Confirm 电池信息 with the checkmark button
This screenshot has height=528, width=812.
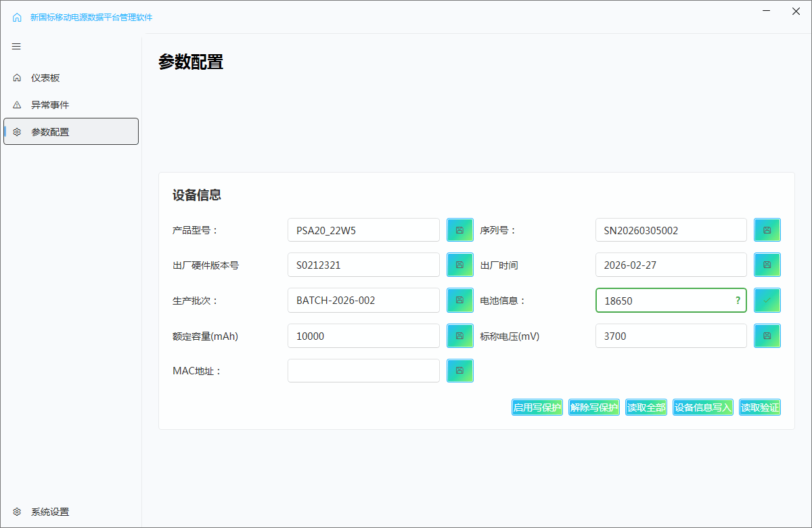(767, 300)
